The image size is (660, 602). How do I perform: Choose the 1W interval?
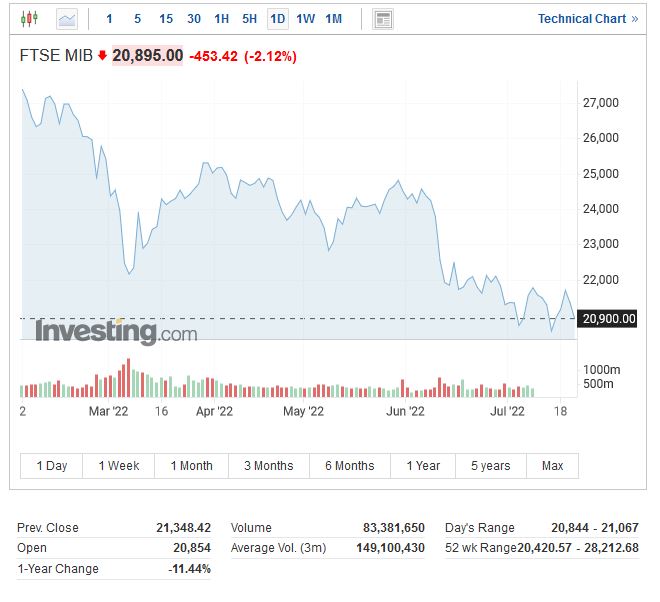(x=305, y=19)
